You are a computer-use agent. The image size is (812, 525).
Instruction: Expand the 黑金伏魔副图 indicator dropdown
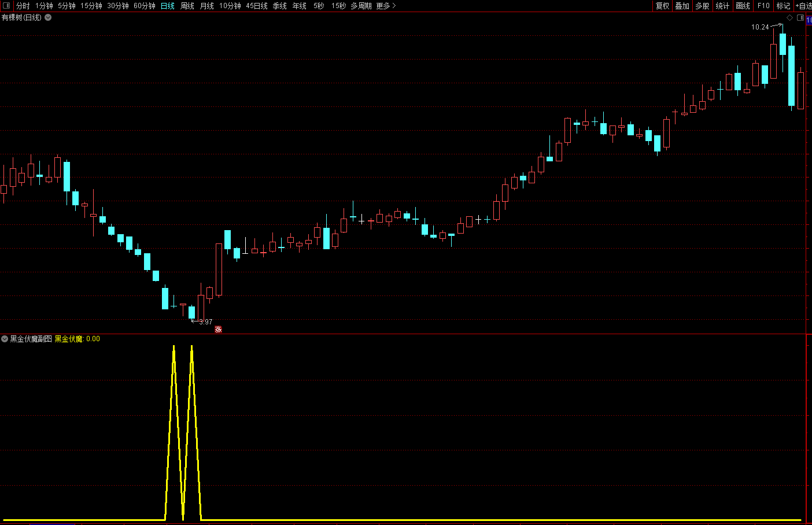5,339
